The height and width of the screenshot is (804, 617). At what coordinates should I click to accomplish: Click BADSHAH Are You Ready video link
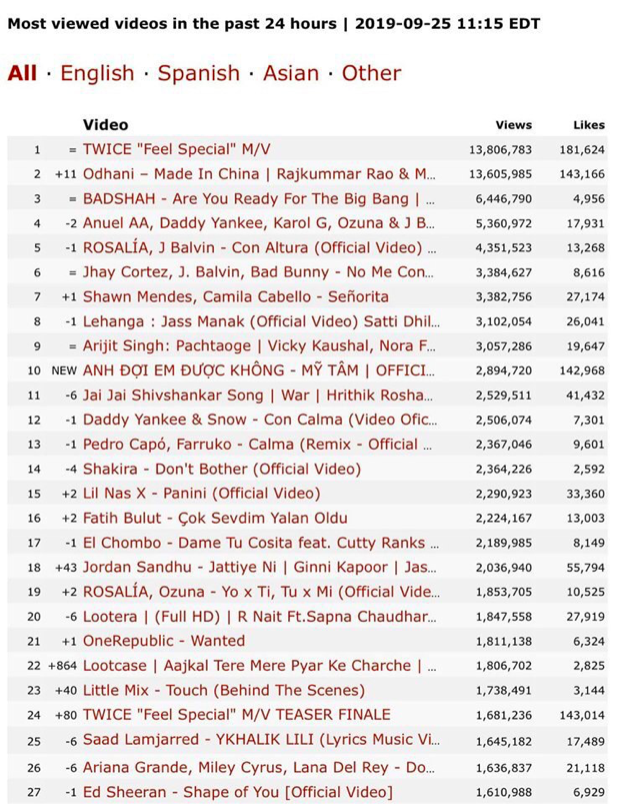[x=258, y=198]
